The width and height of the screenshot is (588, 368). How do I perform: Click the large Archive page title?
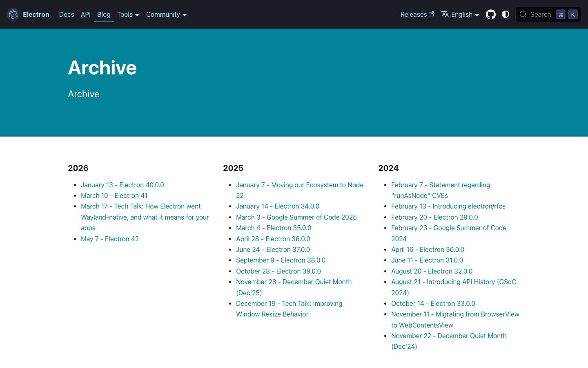point(102,67)
